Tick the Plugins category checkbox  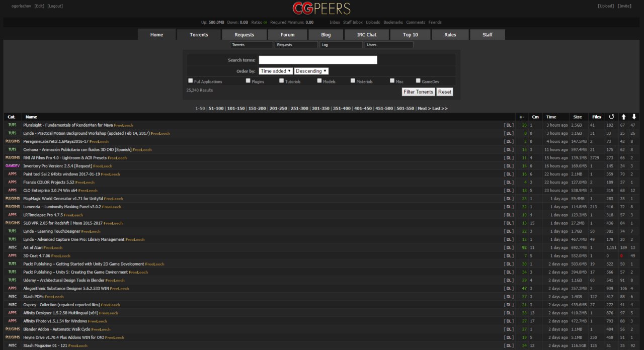(x=248, y=80)
